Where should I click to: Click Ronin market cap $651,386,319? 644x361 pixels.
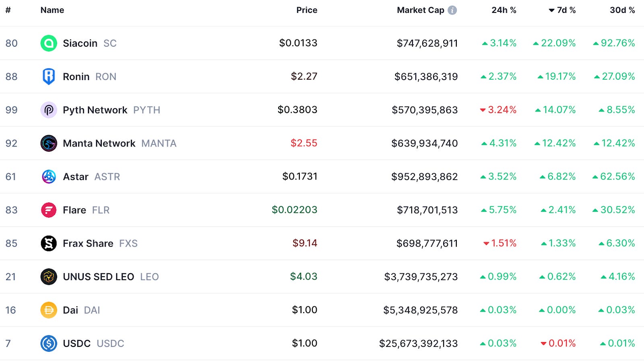click(426, 76)
